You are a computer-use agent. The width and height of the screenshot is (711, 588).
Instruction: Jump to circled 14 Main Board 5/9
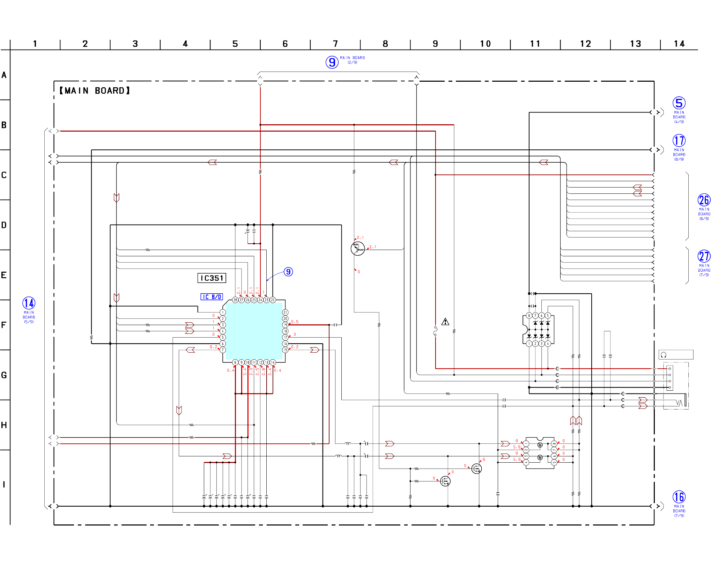click(29, 303)
